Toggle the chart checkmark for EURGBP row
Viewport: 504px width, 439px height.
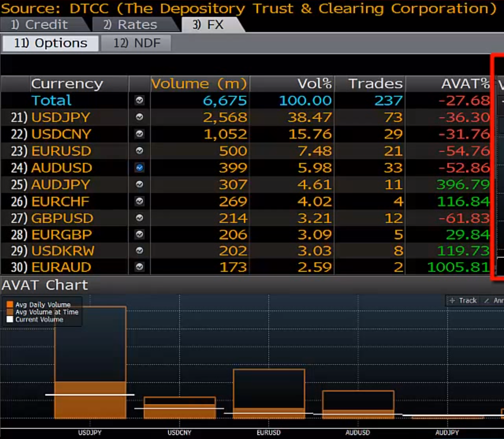coord(139,234)
